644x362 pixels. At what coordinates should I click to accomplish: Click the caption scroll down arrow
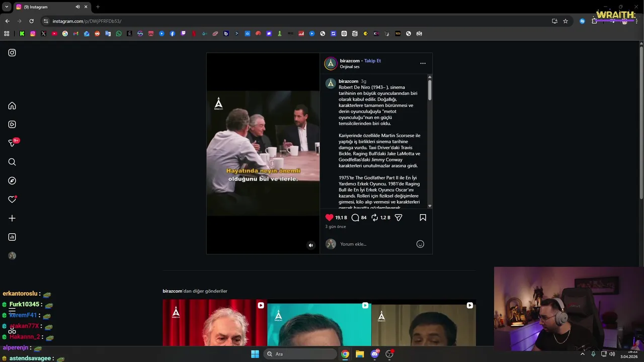pyautogui.click(x=430, y=206)
